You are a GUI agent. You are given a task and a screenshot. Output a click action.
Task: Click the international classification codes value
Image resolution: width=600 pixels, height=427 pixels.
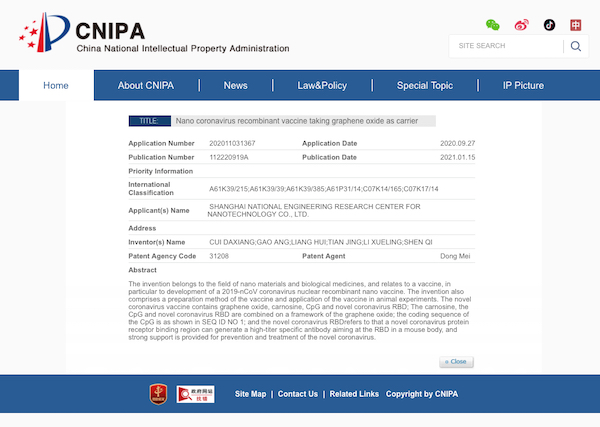point(324,189)
